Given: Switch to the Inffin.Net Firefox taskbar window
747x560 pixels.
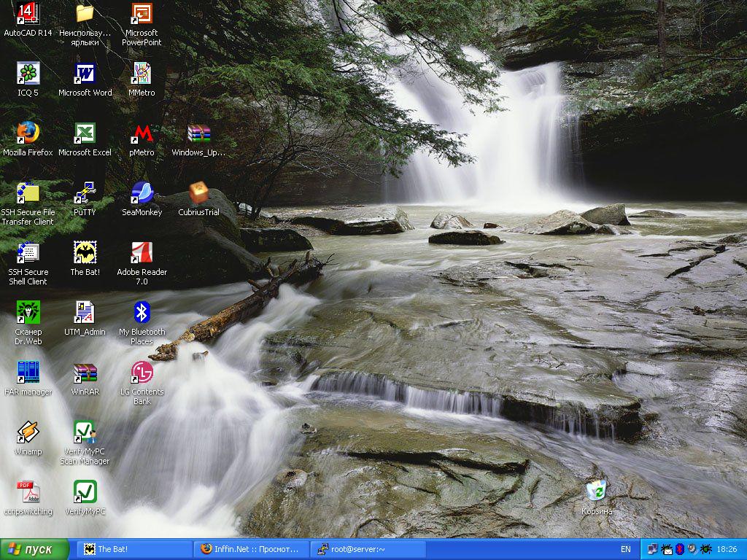Looking at the screenshot, I should pos(251,550).
